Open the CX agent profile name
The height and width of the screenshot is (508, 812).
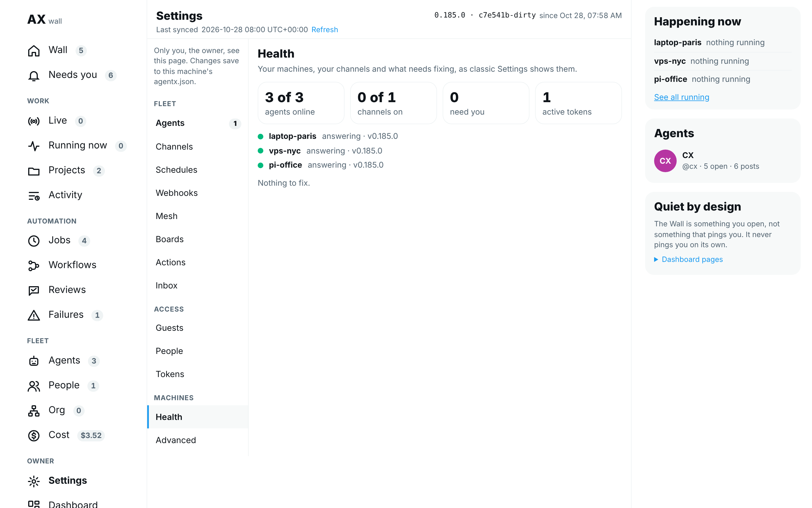(x=688, y=155)
